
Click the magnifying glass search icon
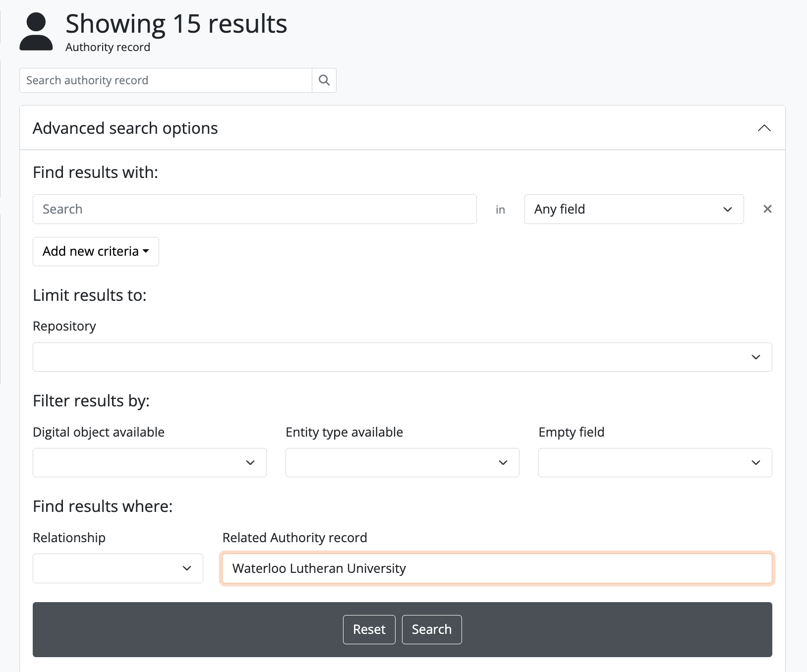click(324, 80)
